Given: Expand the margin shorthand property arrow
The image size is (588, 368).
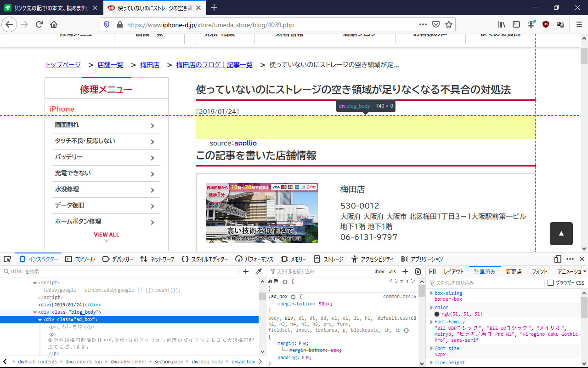Looking at the screenshot, I should pyautogui.click(x=300, y=343).
